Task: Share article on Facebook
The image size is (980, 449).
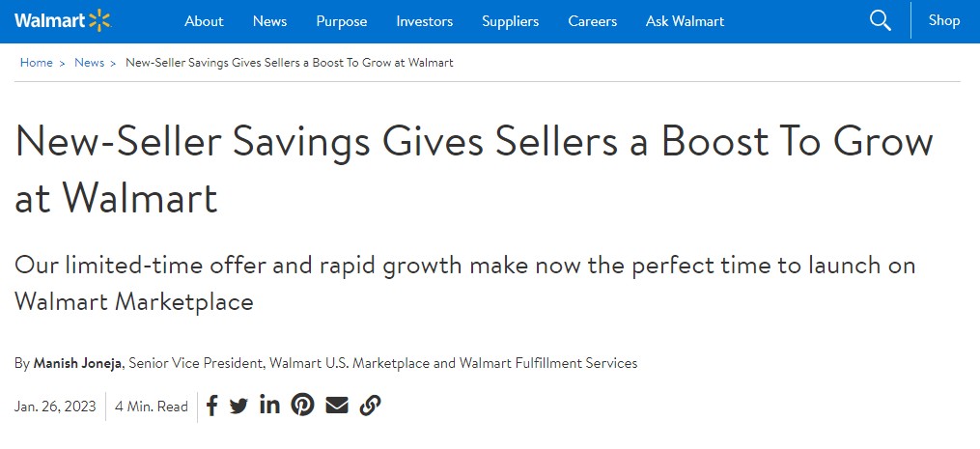Action: [x=211, y=406]
